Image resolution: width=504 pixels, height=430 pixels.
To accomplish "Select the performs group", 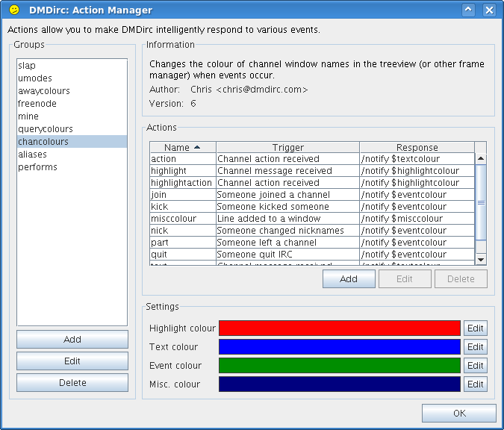I will [72, 166].
